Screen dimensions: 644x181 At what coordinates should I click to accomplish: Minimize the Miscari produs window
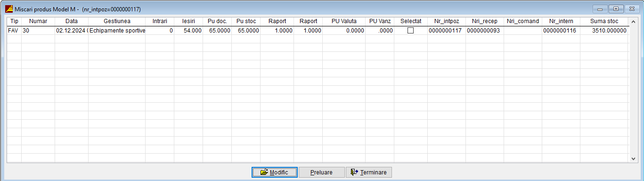pos(601,8)
